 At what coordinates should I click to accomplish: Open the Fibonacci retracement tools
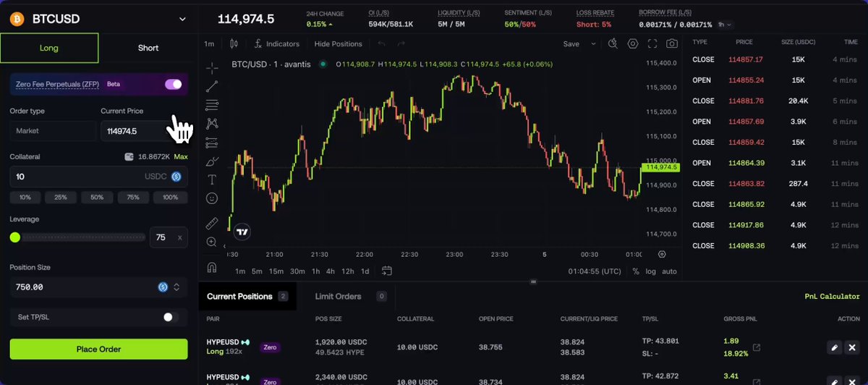coord(212,106)
